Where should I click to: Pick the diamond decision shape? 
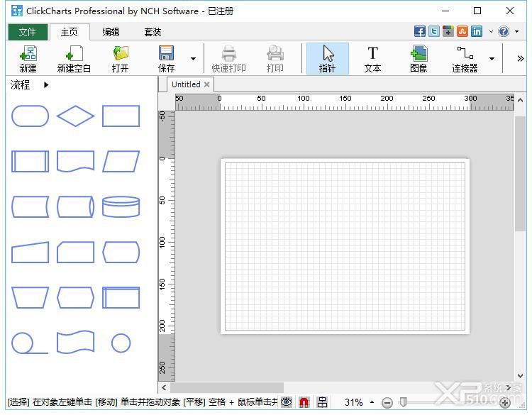tap(75, 116)
